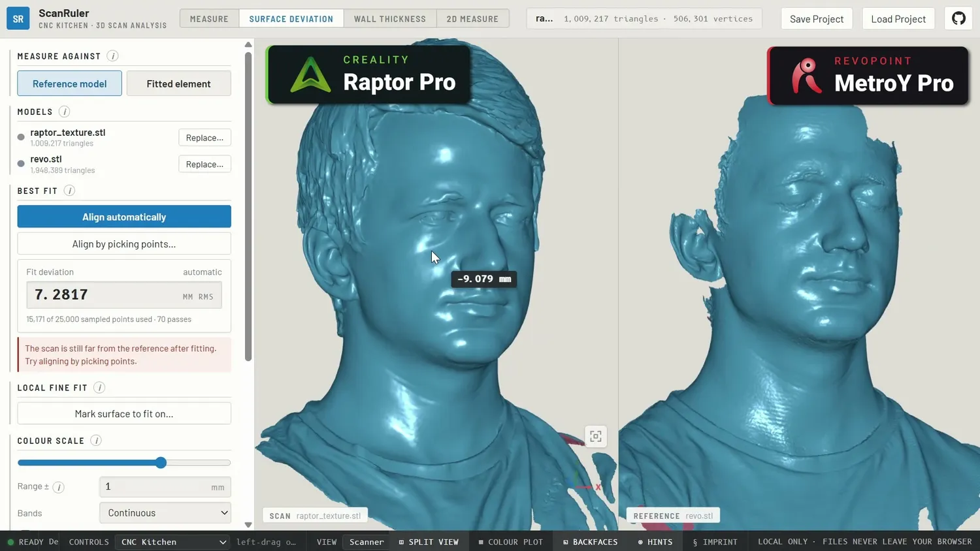The width and height of the screenshot is (980, 551).
Task: Click the ScanRuler SR logo
Action: click(x=18, y=19)
